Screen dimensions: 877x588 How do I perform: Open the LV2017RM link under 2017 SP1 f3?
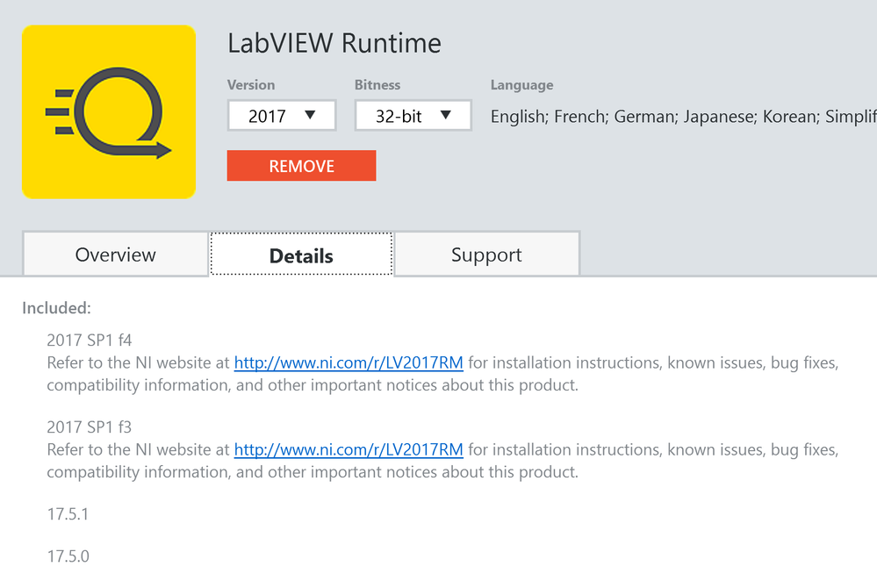349,449
